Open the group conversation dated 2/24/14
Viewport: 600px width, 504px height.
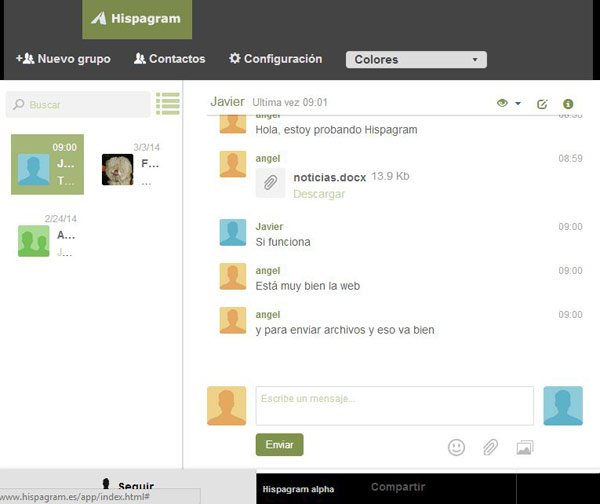pyautogui.click(x=47, y=236)
